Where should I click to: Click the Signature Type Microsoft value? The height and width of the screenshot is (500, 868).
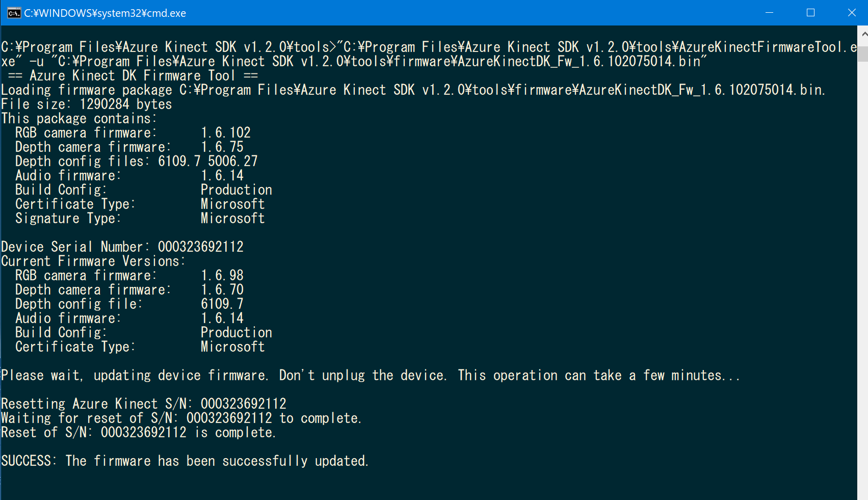point(232,219)
